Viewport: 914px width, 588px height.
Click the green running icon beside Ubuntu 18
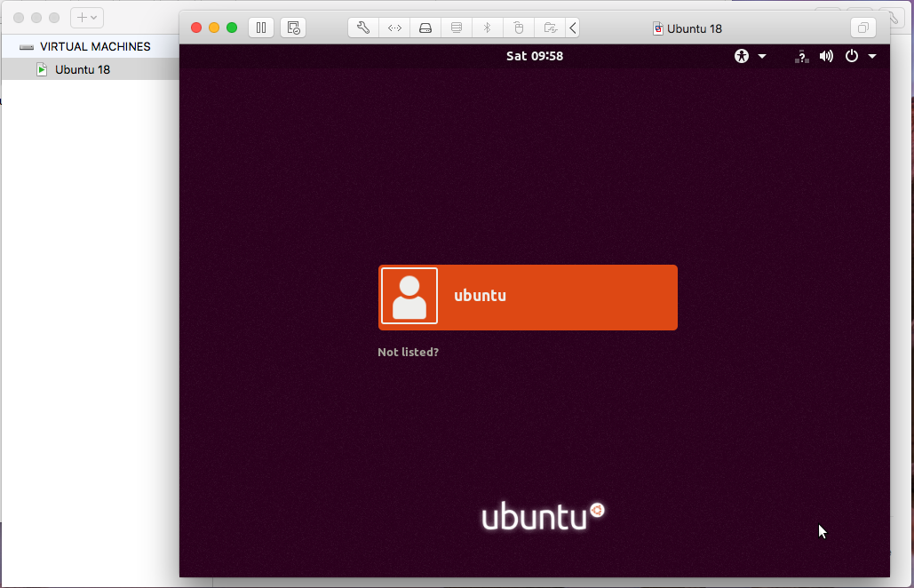click(x=42, y=69)
